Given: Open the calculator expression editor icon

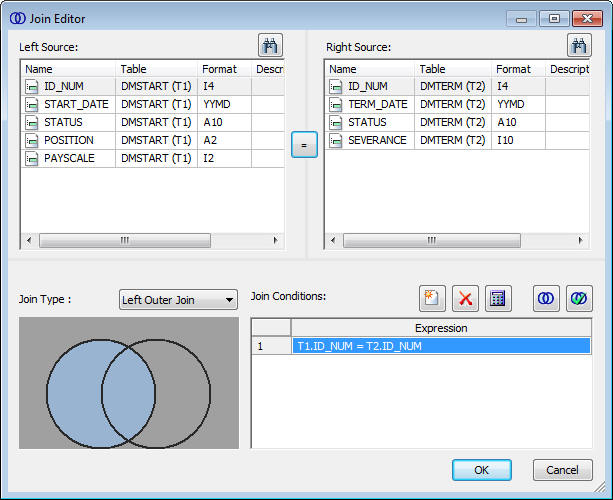Looking at the screenshot, I should (498, 299).
